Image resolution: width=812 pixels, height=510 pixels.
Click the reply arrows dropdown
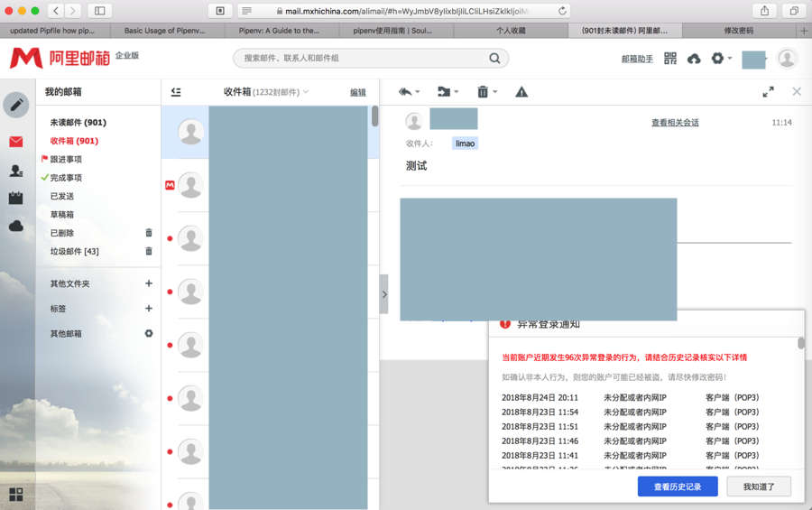point(409,92)
